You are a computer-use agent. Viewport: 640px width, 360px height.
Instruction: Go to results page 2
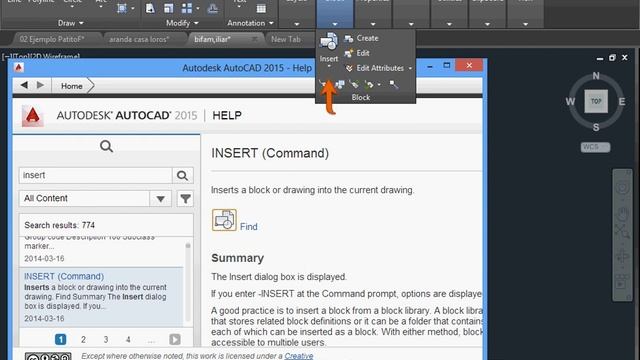(x=83, y=340)
